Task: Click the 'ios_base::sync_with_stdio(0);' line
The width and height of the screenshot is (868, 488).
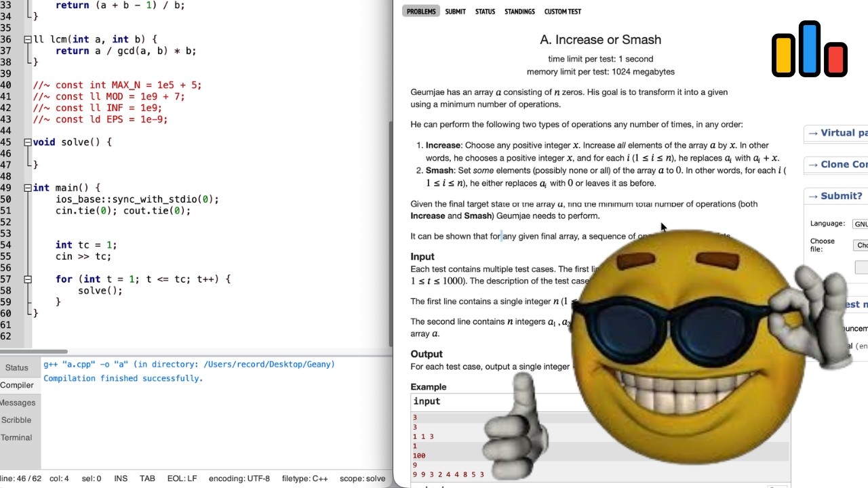Action: click(137, 199)
